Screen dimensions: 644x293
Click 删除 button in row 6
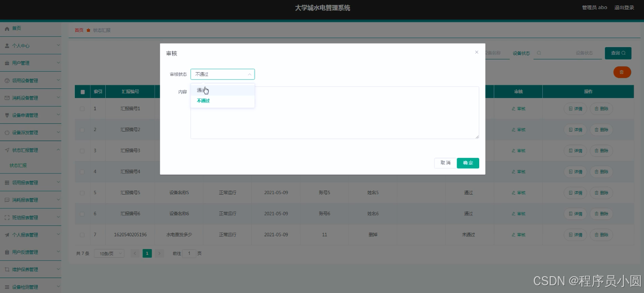601,214
